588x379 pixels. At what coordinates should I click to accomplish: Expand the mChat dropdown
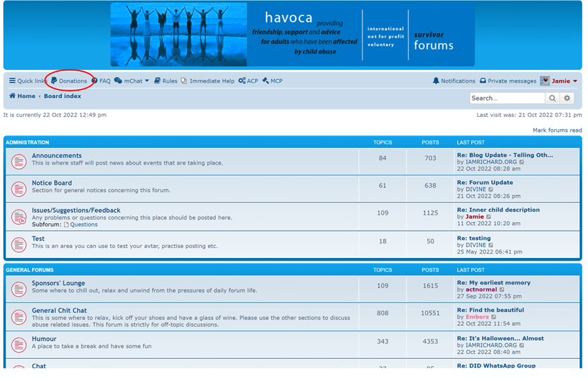(132, 81)
